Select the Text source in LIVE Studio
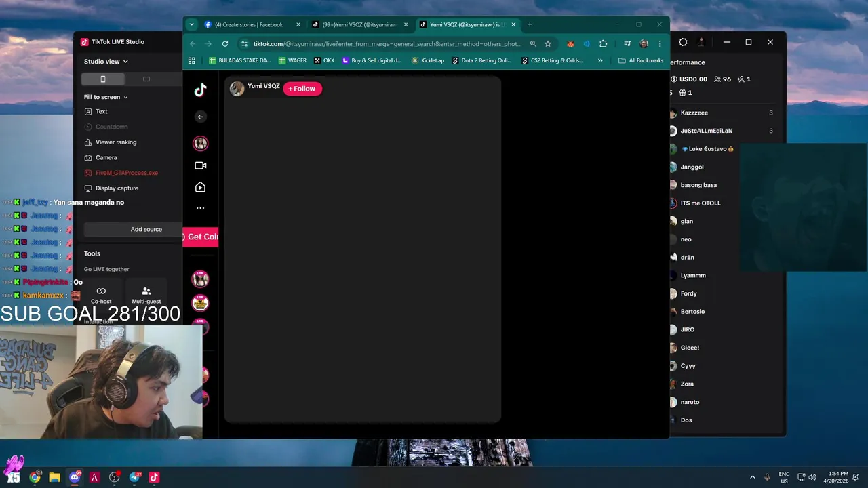 pos(102,111)
